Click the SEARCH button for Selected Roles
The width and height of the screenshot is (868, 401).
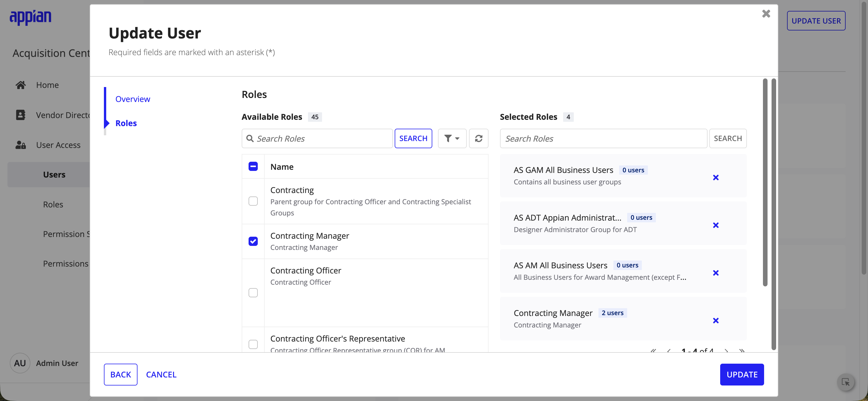coord(728,139)
